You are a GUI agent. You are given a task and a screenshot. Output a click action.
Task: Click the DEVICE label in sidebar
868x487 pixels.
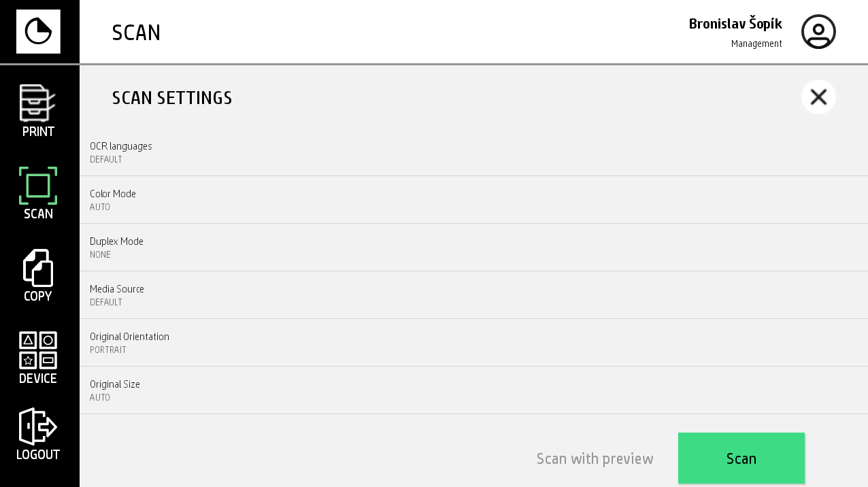tap(38, 379)
